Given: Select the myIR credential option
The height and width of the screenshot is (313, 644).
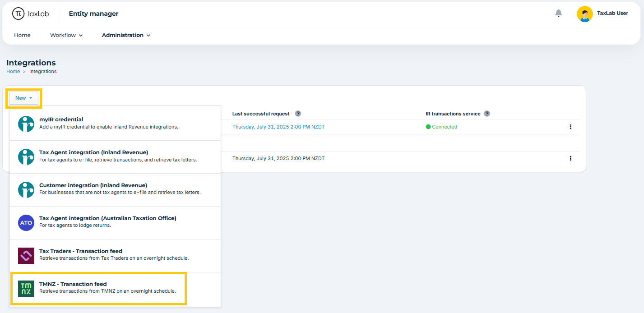Looking at the screenshot, I should click(x=115, y=124).
